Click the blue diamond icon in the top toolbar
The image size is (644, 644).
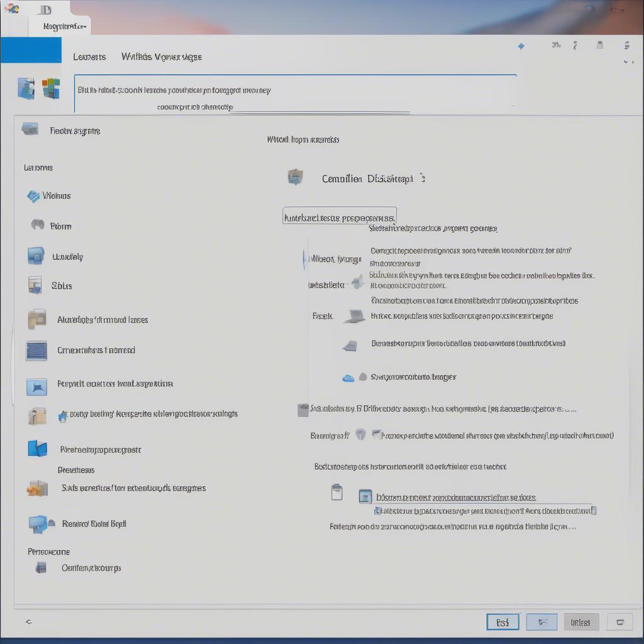point(521,47)
